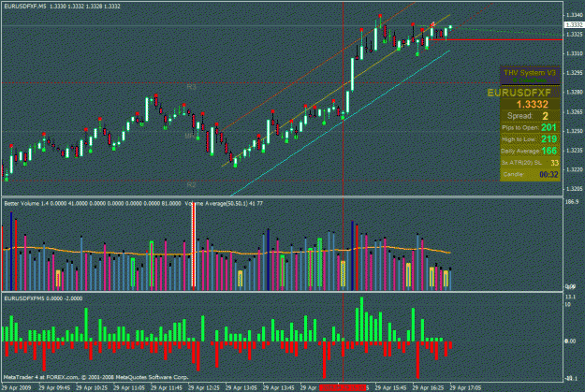Select the 1.3295 price axis label

coord(574,73)
